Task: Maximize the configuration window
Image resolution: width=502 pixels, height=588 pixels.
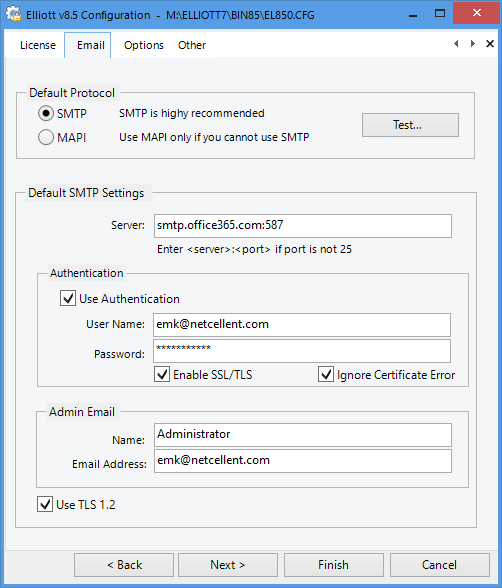Action: point(439,14)
